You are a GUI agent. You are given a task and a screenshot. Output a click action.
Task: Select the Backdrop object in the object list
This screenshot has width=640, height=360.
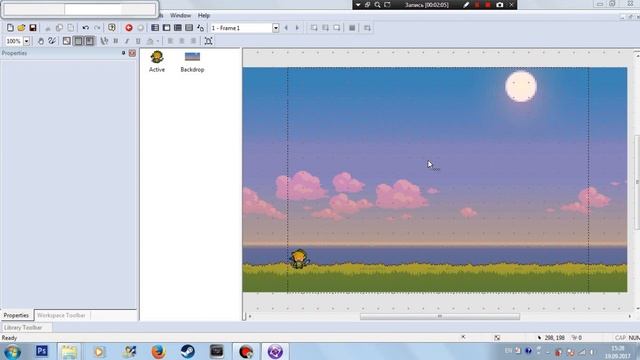point(192,62)
